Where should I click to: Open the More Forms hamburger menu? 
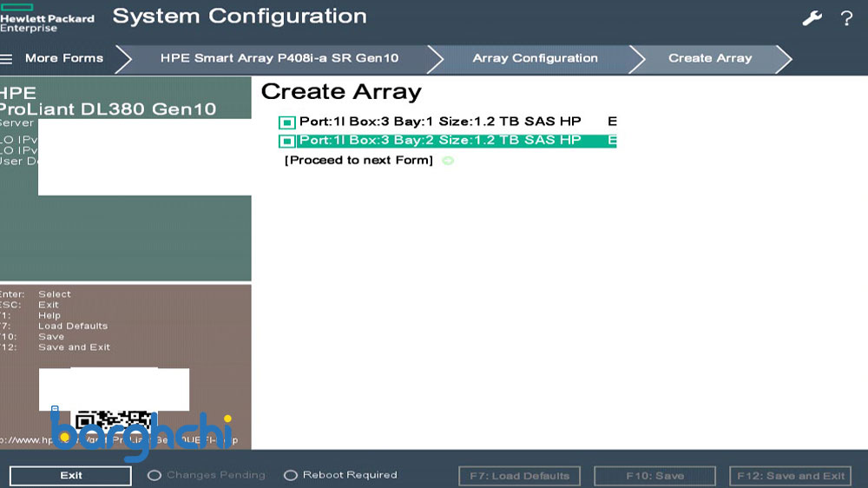click(7, 59)
